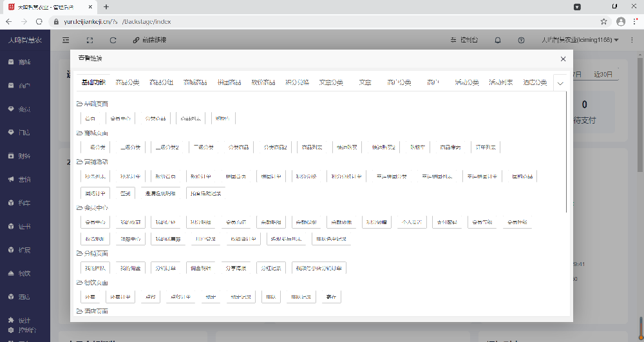This screenshot has width=644, height=342.
Task: Open the user account dropdown (leiming1188)
Action: 580,40
